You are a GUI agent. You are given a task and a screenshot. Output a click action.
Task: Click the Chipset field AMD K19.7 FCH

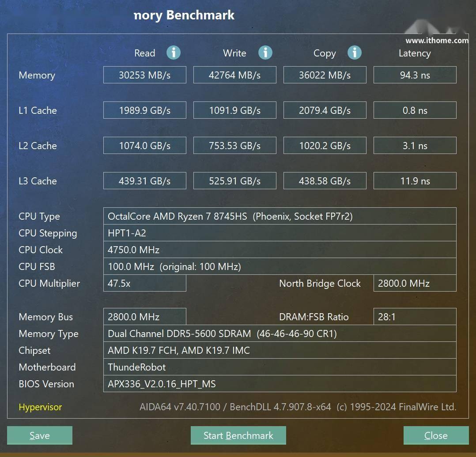coord(280,350)
